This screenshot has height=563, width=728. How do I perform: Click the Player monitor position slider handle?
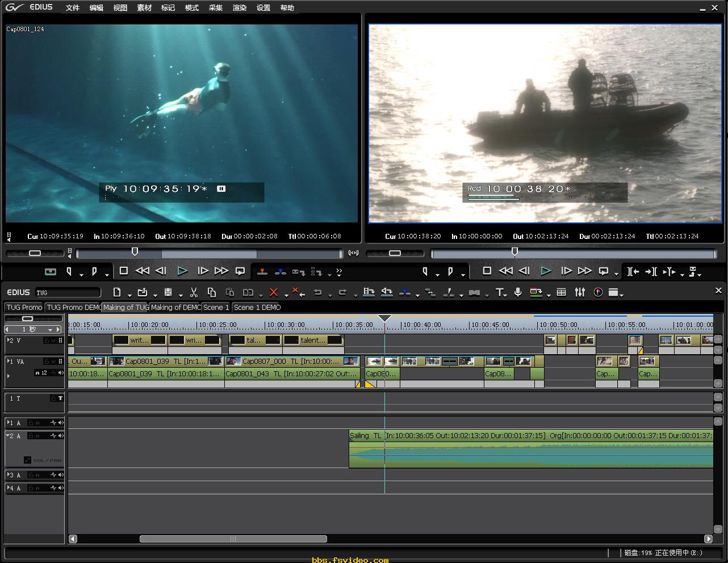pos(135,251)
